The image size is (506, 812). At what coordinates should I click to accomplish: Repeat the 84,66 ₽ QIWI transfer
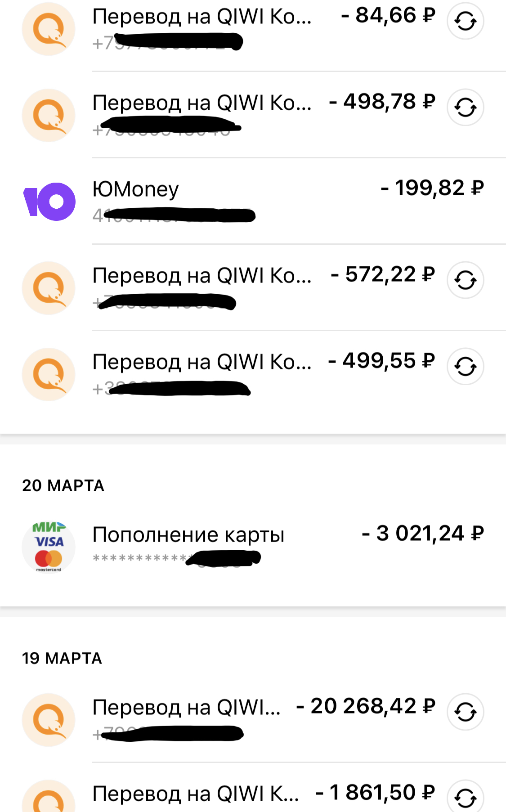465,21
